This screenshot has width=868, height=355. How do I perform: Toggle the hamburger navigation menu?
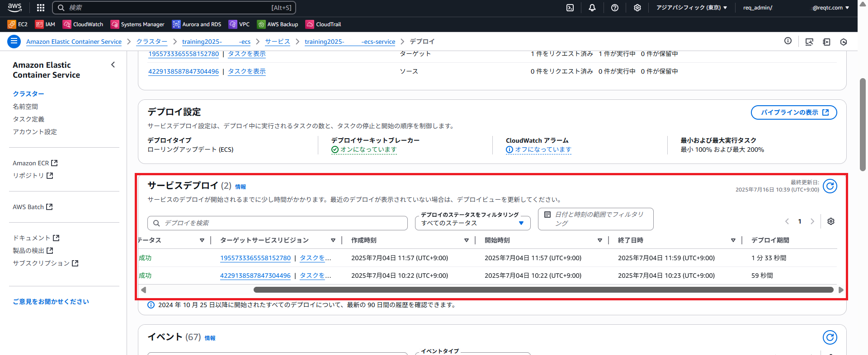pyautogui.click(x=14, y=42)
